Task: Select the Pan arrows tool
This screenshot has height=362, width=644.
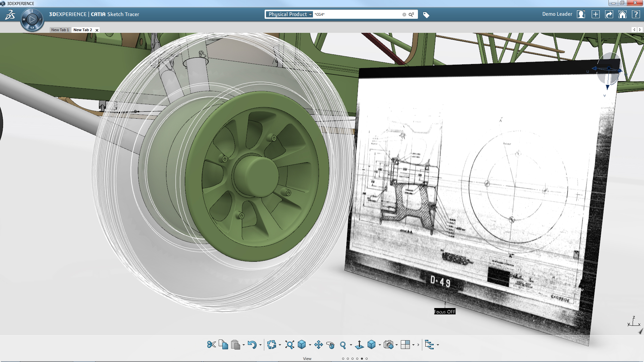Action: [x=318, y=345]
